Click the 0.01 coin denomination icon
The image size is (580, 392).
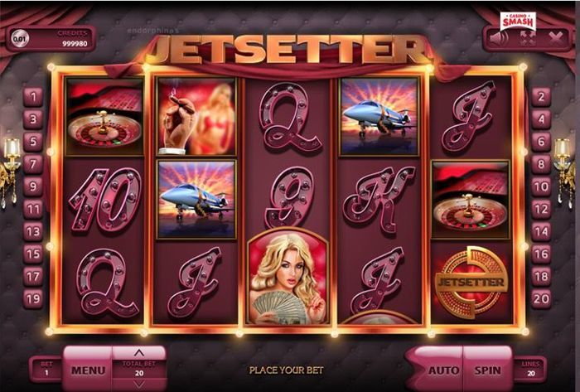(x=19, y=38)
